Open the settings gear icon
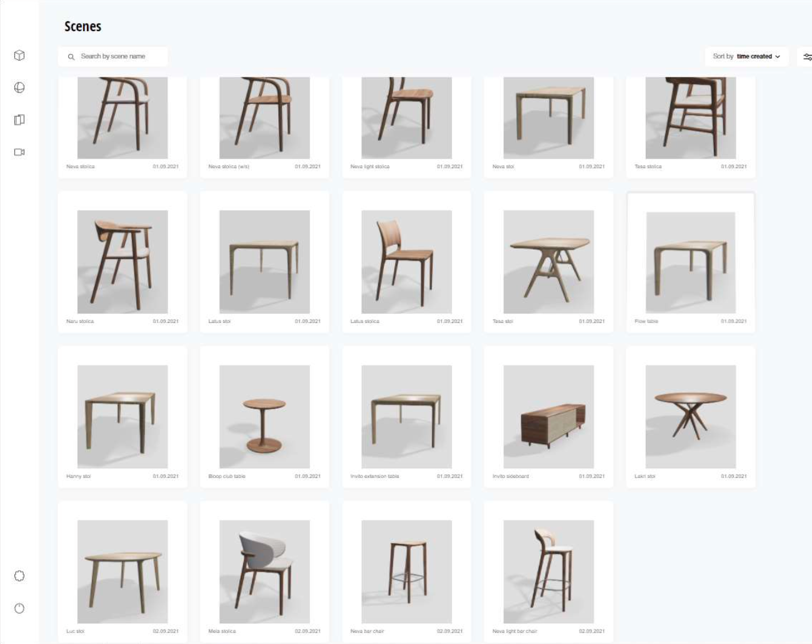Viewport: 812px width, 644px height. pyautogui.click(x=19, y=576)
